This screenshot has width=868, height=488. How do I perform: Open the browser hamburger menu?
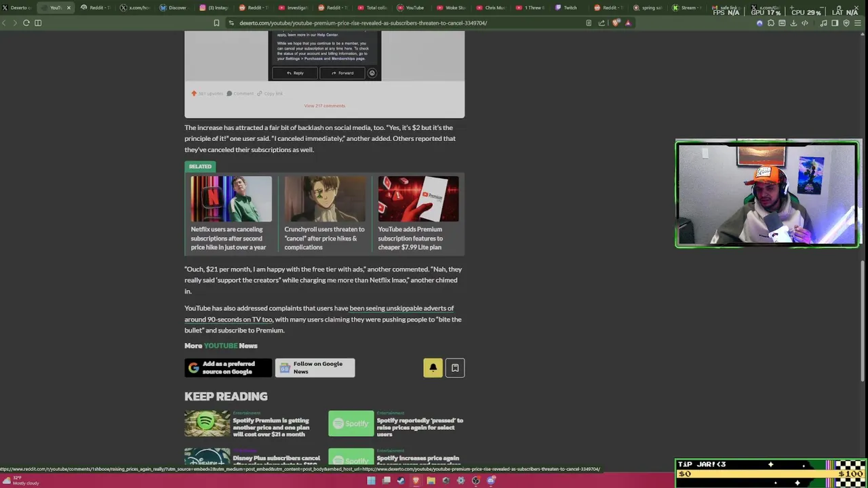(858, 23)
